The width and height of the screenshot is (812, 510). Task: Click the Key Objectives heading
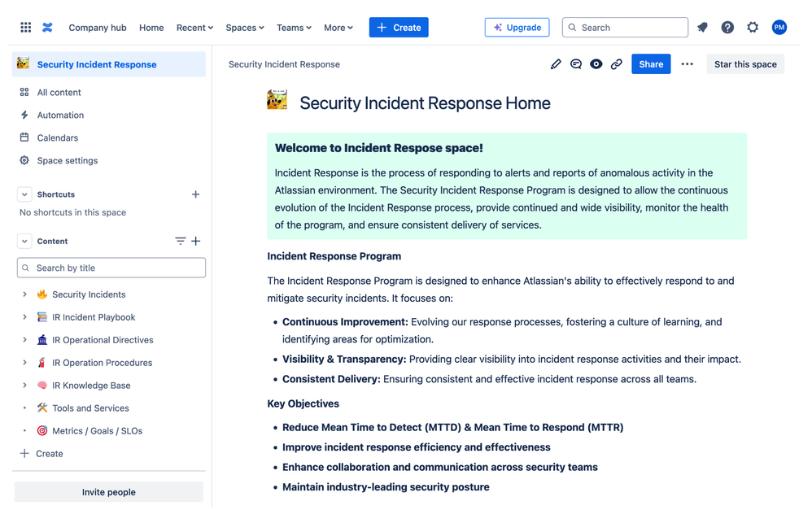(303, 404)
